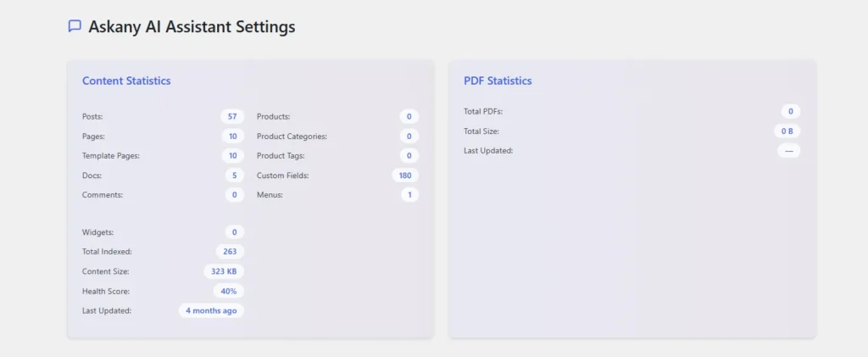The image size is (868, 357).
Task: Click the Docs count badge 5
Action: pos(235,176)
